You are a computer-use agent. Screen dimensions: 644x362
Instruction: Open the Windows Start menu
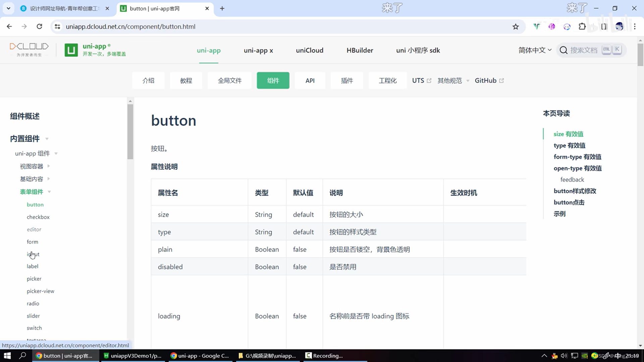(x=7, y=356)
